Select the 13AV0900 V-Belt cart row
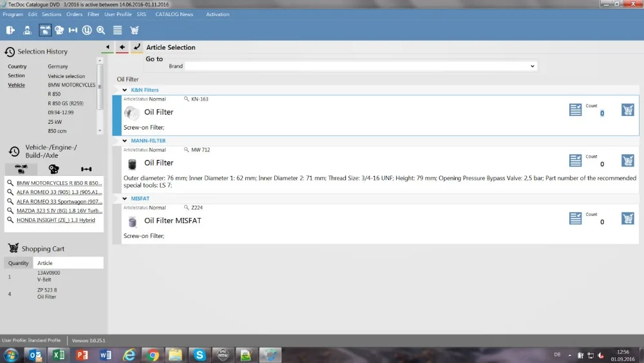This screenshot has height=363, width=644. coord(54,276)
